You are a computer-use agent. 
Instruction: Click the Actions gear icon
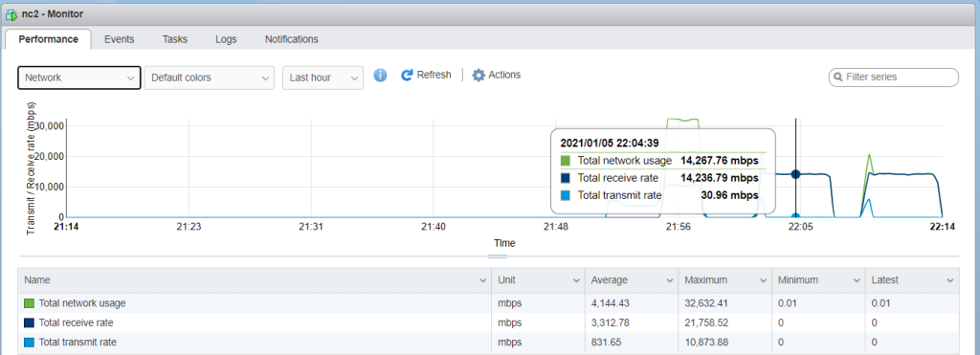pyautogui.click(x=479, y=75)
